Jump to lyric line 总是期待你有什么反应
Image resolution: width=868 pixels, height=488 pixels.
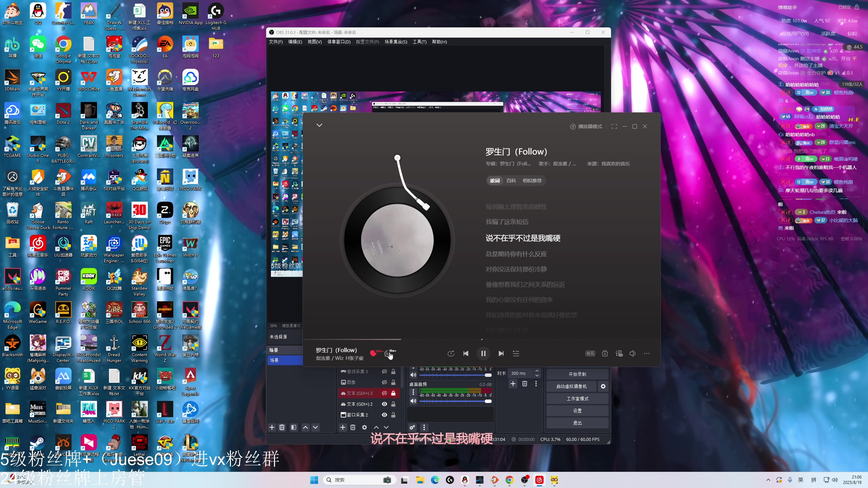tap(516, 254)
